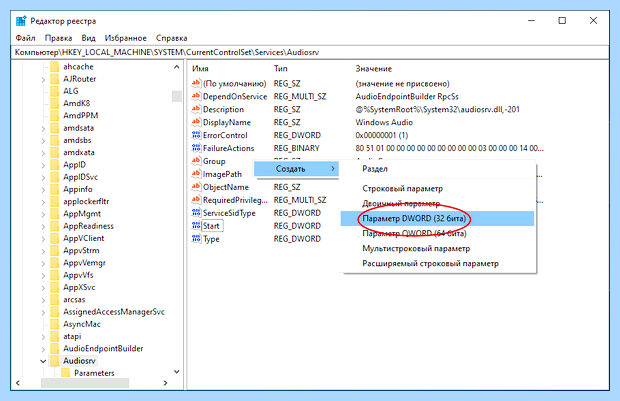Click the Start DWORD value icon
The width and height of the screenshot is (620, 401).
pyautogui.click(x=196, y=226)
